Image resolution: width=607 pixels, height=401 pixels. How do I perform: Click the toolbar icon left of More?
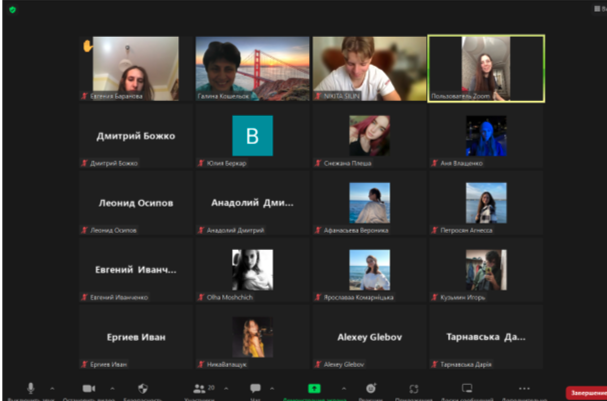467,387
